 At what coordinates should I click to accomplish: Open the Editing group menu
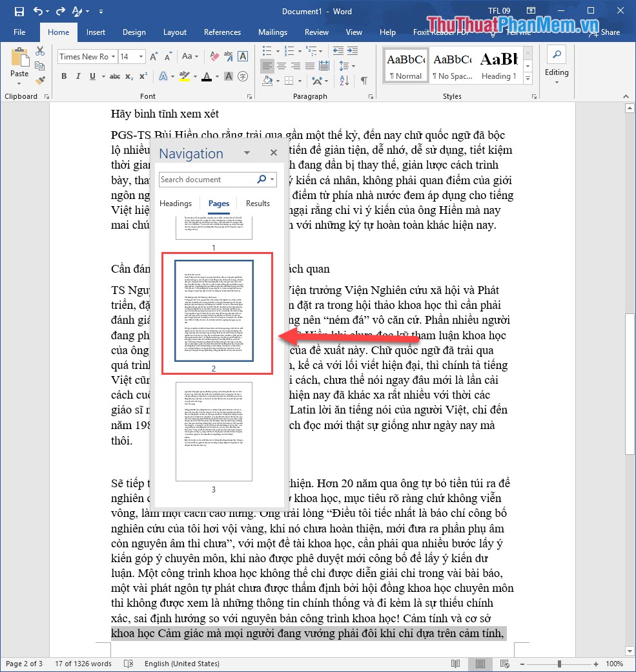[557, 65]
